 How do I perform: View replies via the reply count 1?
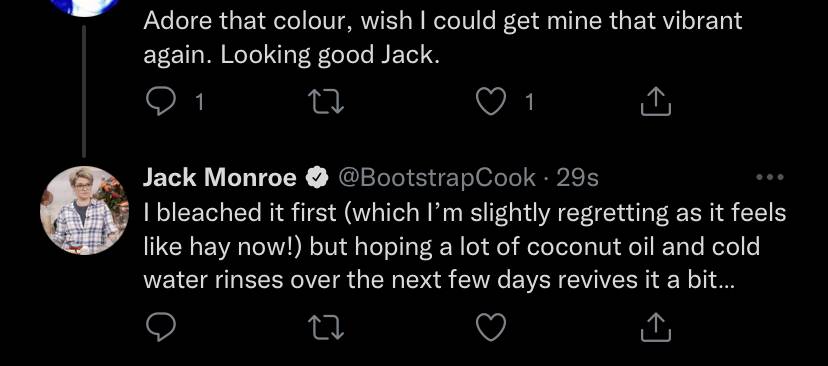coord(199,103)
